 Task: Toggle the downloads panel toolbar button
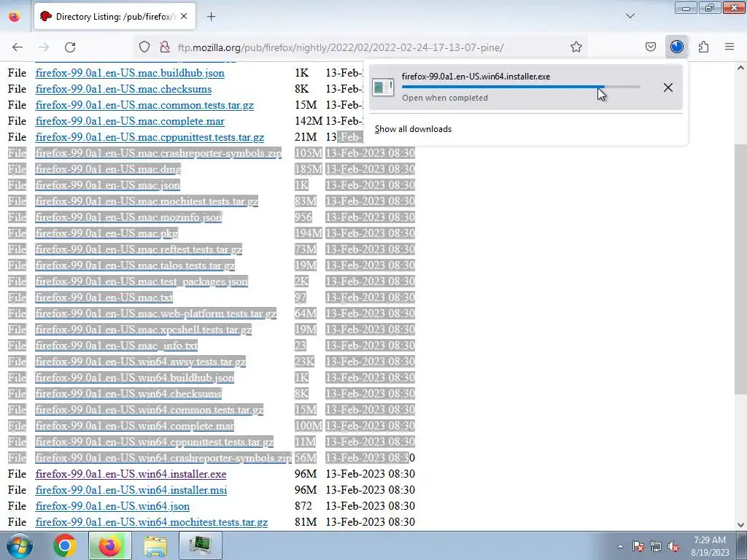point(676,47)
